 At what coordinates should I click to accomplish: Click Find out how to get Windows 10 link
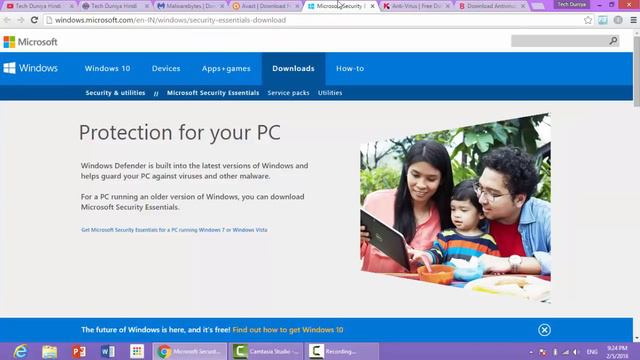click(288, 330)
